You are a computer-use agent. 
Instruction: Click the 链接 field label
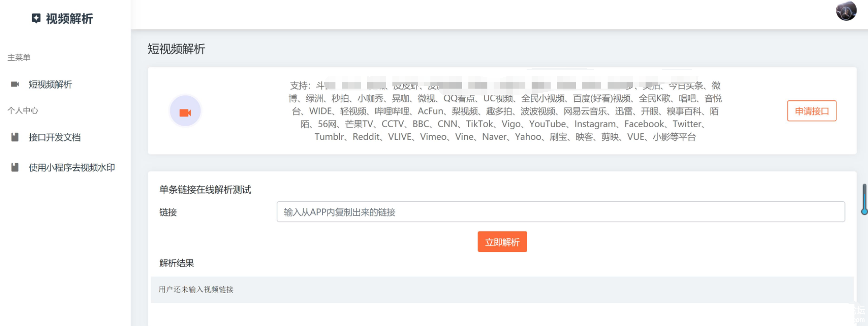[x=168, y=212]
